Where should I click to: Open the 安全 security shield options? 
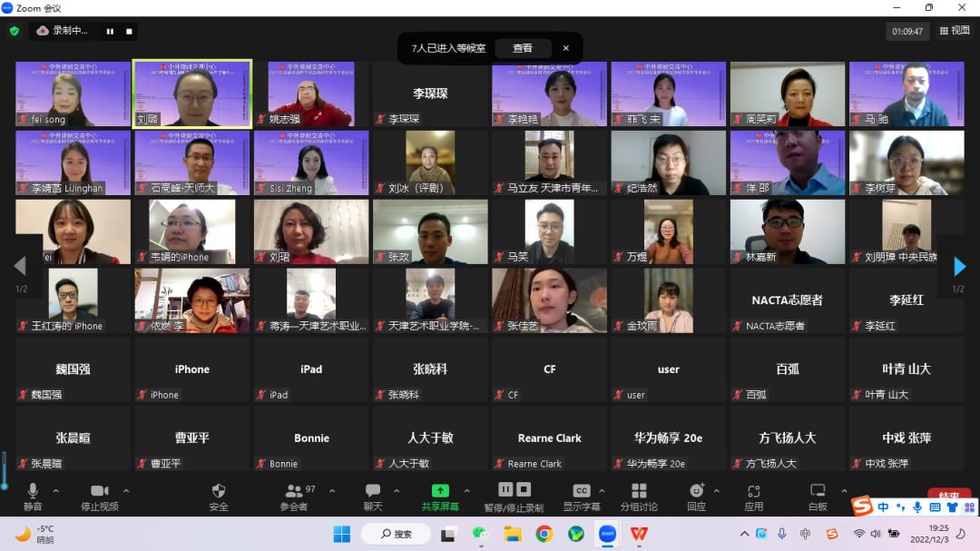click(x=219, y=492)
